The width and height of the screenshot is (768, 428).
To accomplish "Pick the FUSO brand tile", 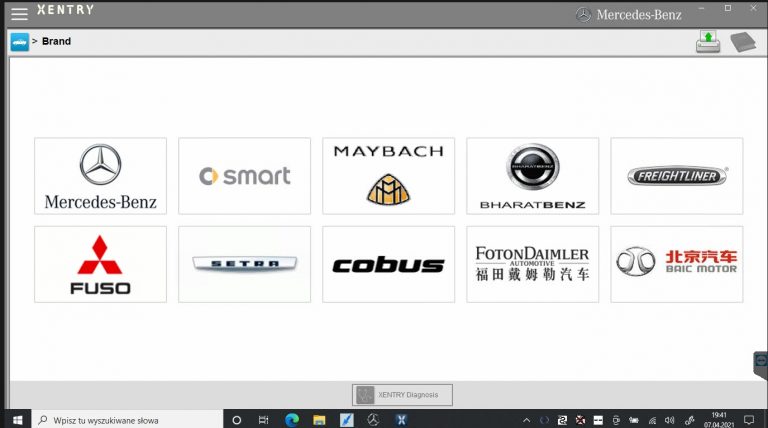I will tap(100, 264).
